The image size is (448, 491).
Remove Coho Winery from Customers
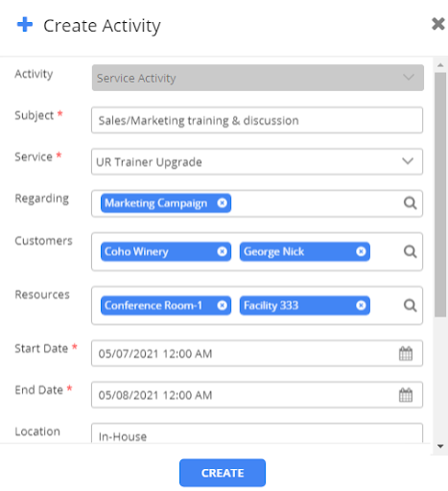coord(222,251)
